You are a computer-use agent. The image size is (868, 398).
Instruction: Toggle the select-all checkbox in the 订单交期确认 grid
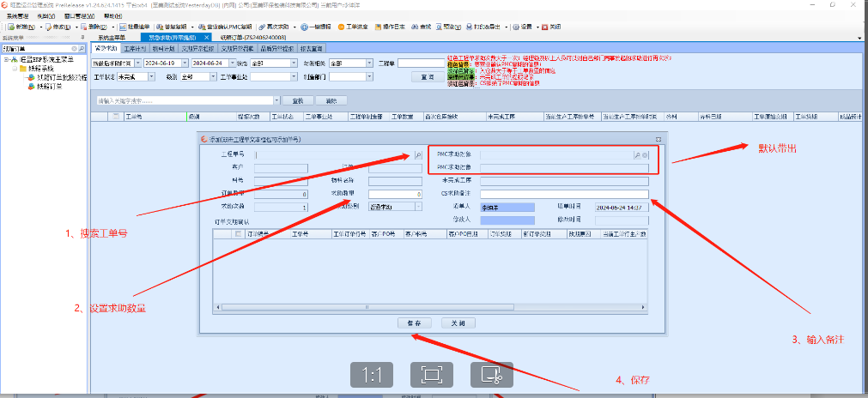(238, 234)
